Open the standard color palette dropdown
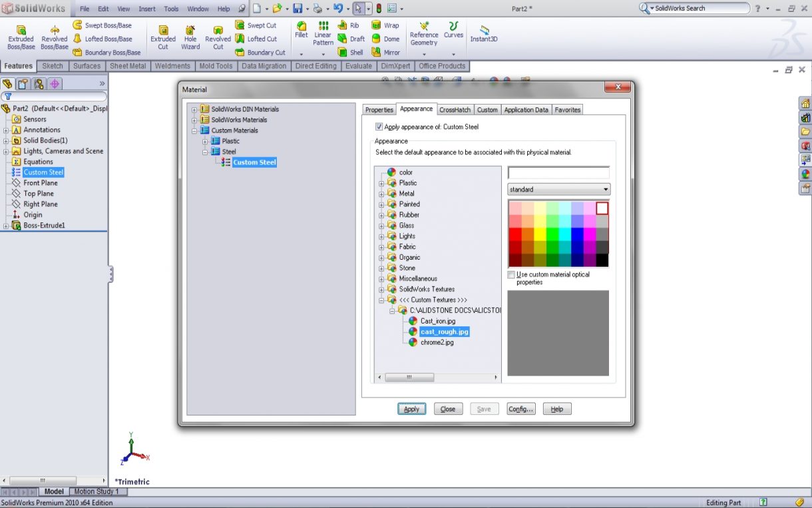 point(558,190)
